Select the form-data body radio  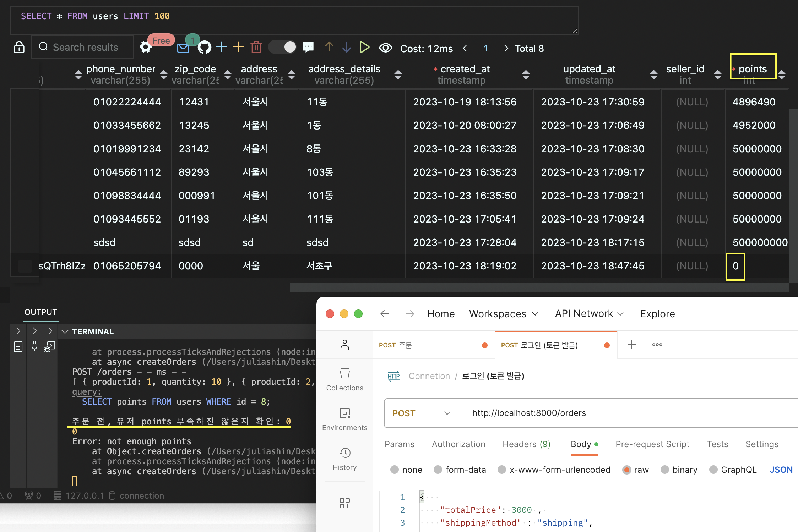(x=438, y=470)
